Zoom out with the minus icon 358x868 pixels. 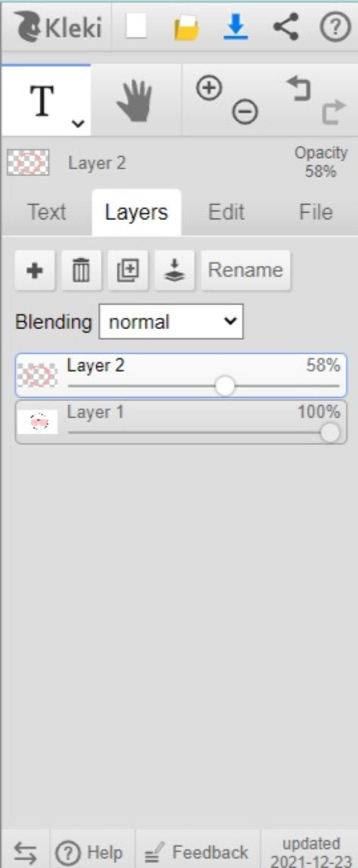[245, 112]
